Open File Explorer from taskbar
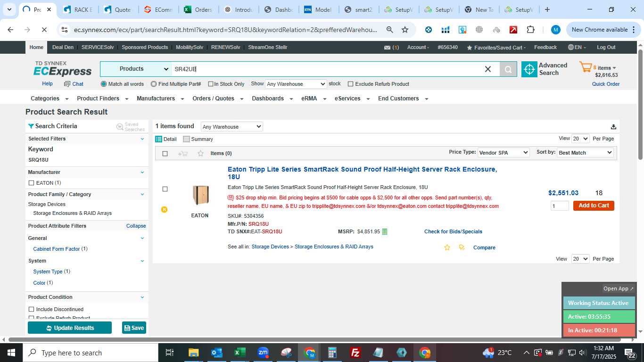Viewport: 644px width, 362px height. point(193,353)
